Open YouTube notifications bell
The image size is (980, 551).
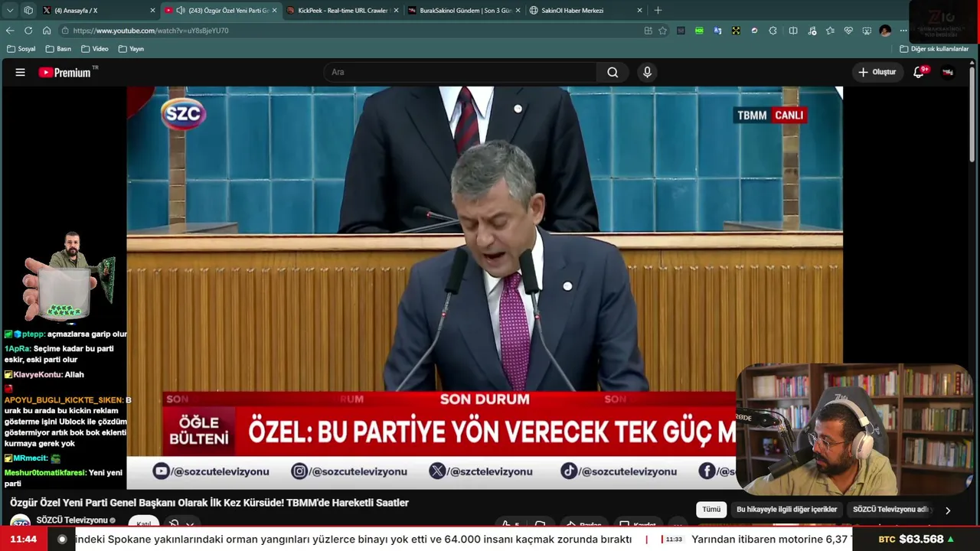919,72
